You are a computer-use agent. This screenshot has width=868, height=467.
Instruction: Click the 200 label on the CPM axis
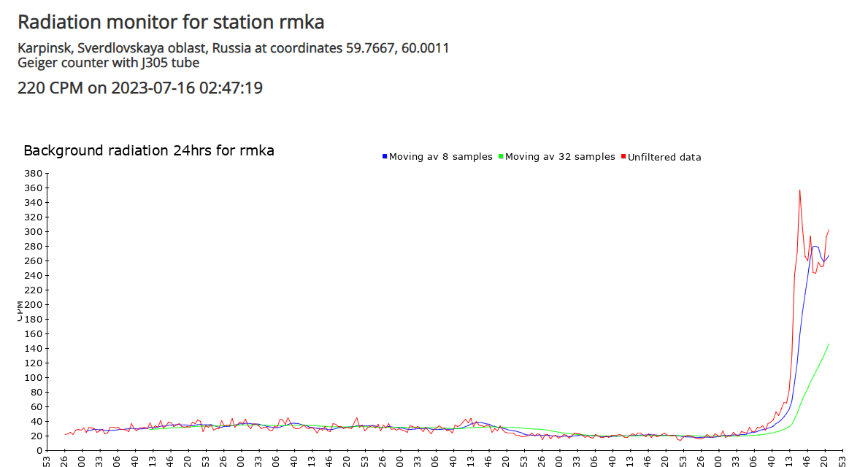pyautogui.click(x=33, y=305)
